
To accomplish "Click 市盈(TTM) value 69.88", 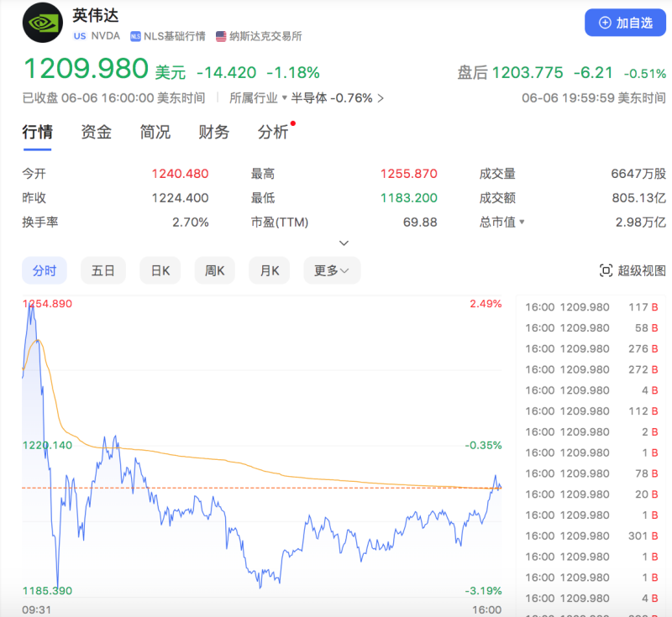I will pos(420,222).
